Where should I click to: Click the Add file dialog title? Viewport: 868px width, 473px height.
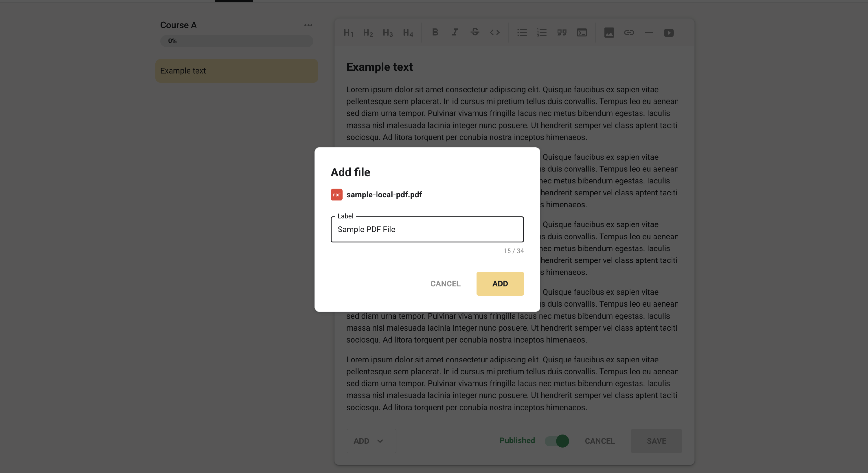[x=350, y=172]
